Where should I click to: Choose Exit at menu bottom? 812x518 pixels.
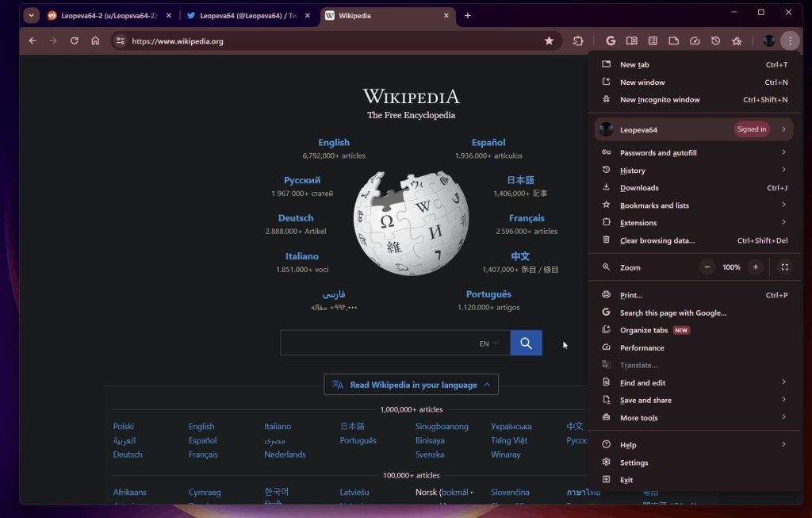694,480
